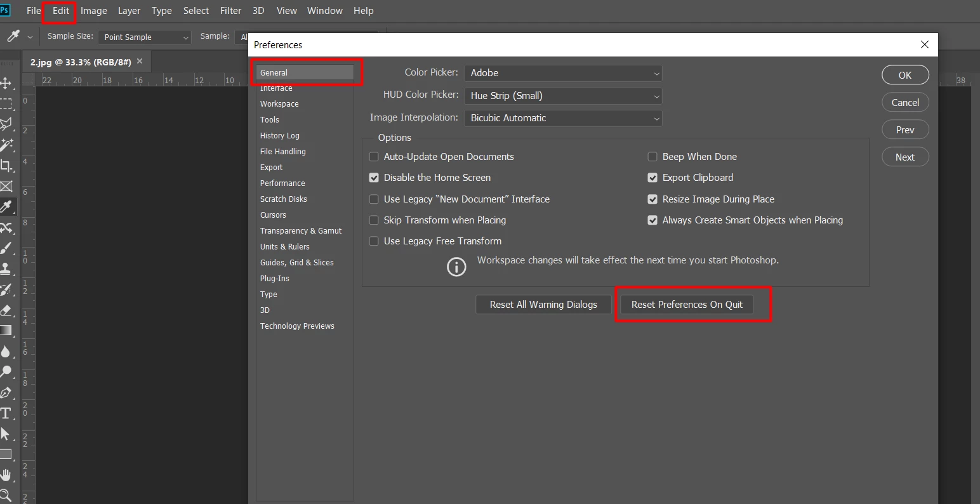Select the Rectangular Marquee tool
This screenshot has width=980, height=504.
coord(6,103)
